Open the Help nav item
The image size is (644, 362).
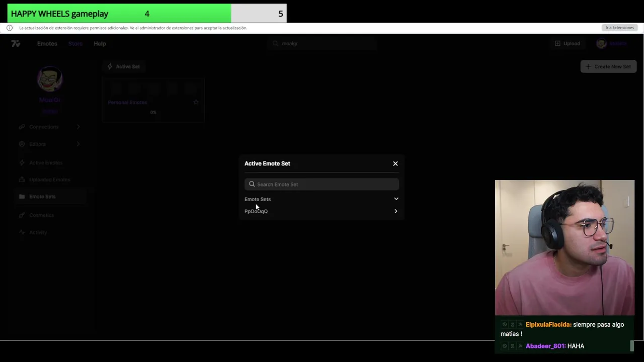point(100,44)
